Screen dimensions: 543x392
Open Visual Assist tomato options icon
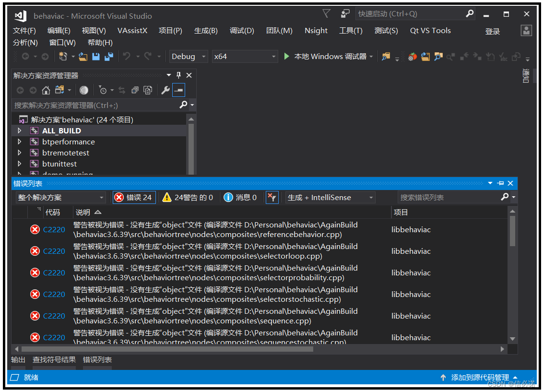(x=412, y=57)
